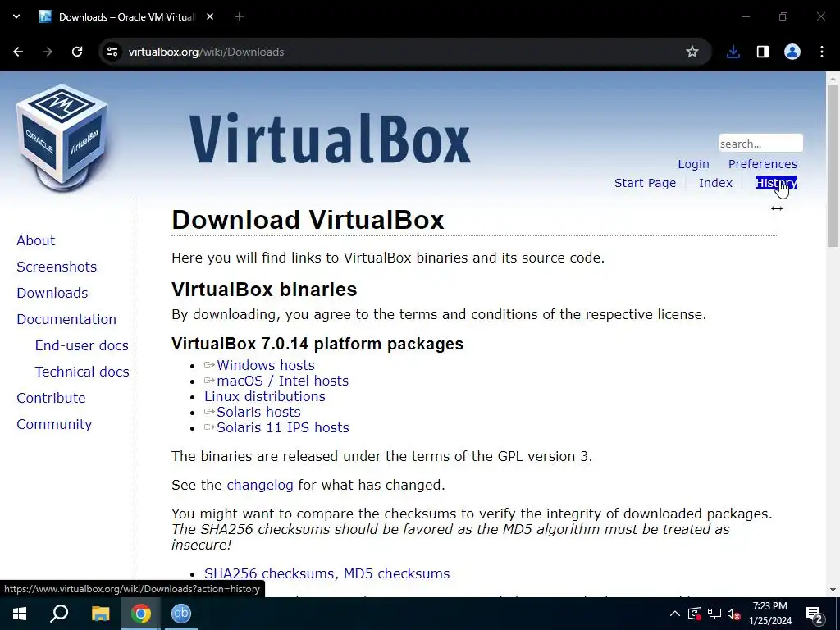Reload the page with refresh icon
Screen dimensions: 840x630
click(77, 52)
